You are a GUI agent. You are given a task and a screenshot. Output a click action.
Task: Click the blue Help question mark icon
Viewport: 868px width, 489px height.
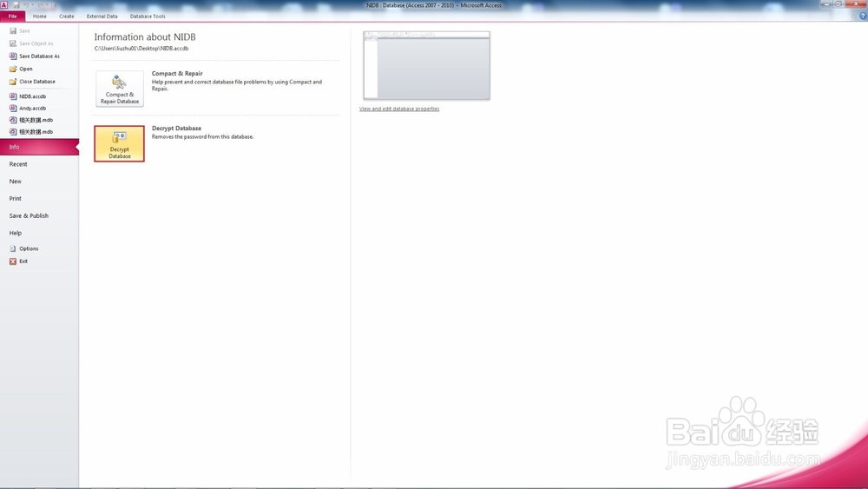point(863,16)
